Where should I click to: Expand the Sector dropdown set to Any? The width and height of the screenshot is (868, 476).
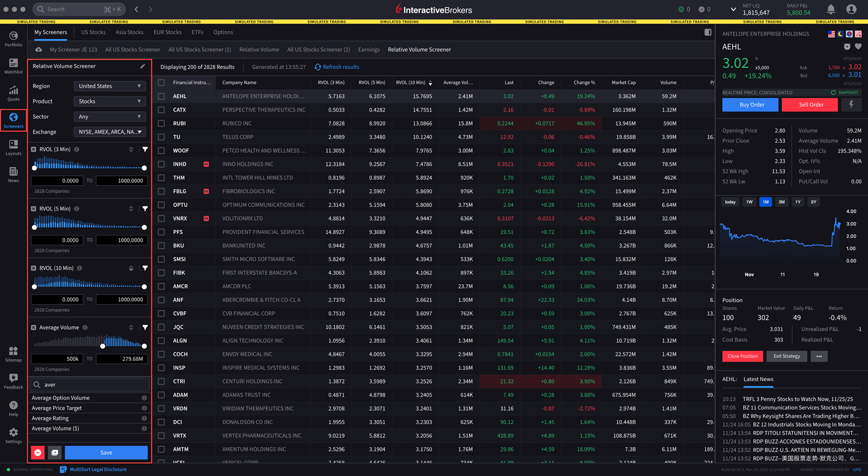pos(109,117)
